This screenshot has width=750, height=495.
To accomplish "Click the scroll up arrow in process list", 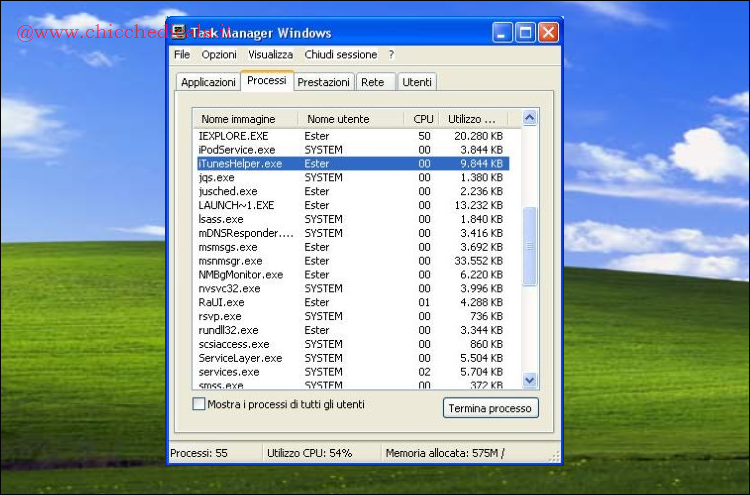I will (530, 118).
